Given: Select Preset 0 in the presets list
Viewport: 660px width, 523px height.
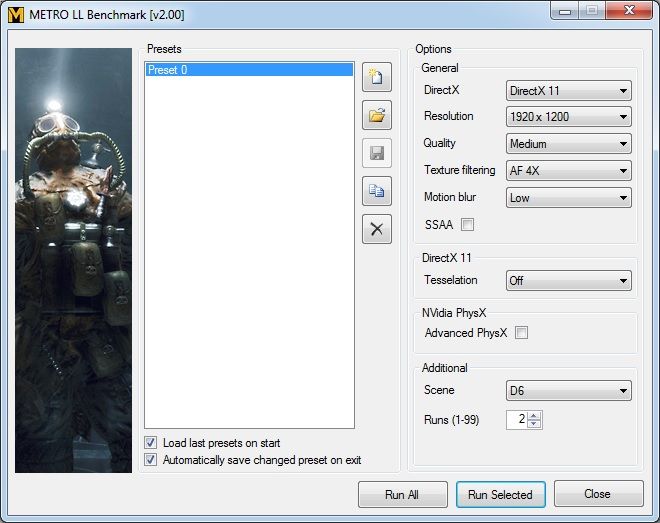Looking at the screenshot, I should click(x=248, y=70).
